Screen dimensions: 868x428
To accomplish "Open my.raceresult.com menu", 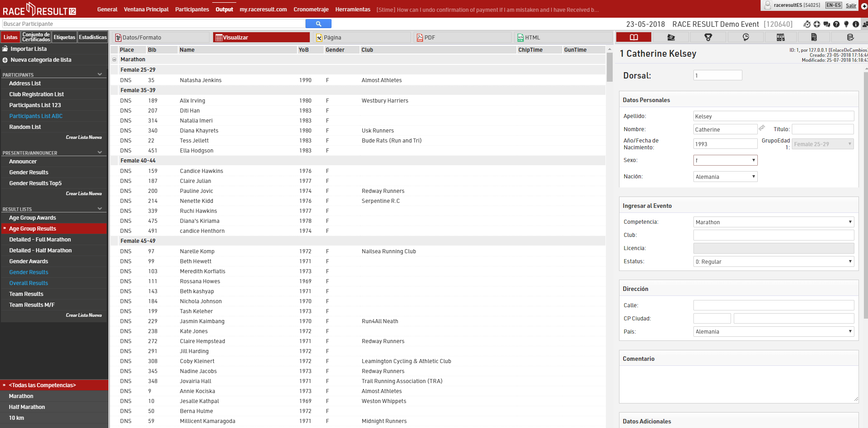I will 263,9.
